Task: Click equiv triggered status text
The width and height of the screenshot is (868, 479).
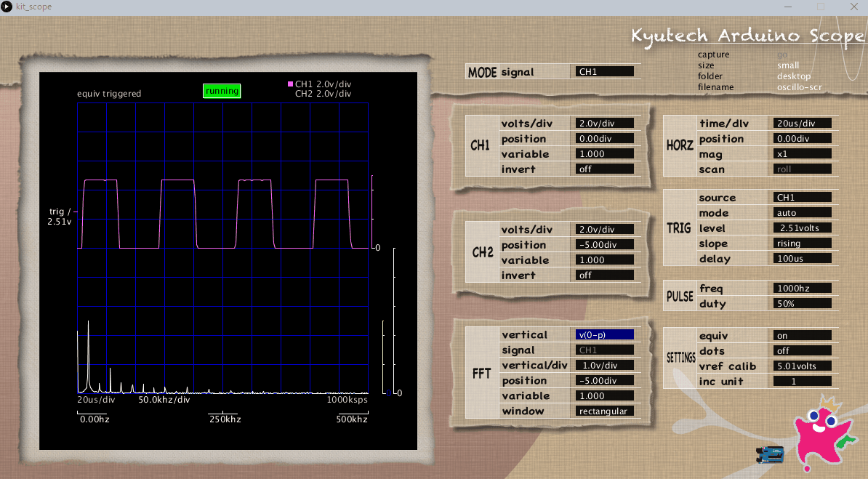Action: tap(109, 94)
